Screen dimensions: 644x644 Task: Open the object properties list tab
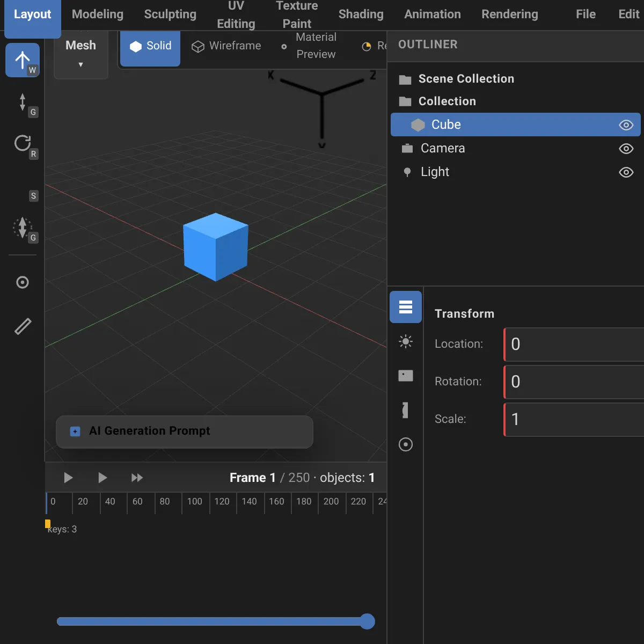406,307
